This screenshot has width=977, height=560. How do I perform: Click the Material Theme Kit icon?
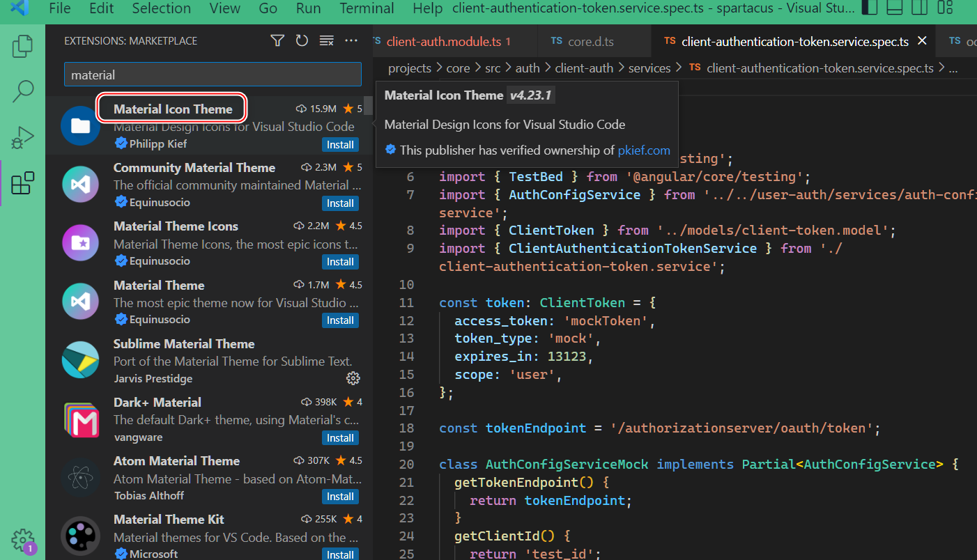(x=80, y=536)
